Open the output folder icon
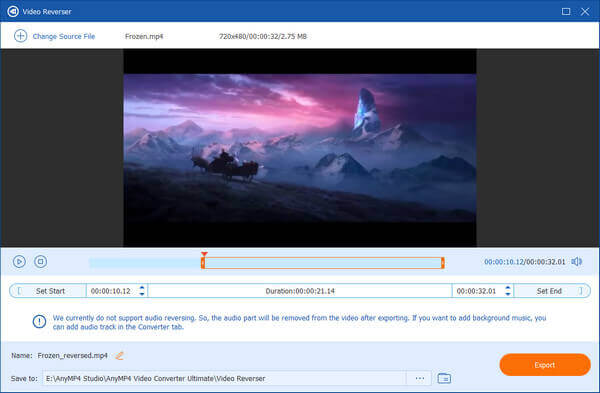 point(444,378)
